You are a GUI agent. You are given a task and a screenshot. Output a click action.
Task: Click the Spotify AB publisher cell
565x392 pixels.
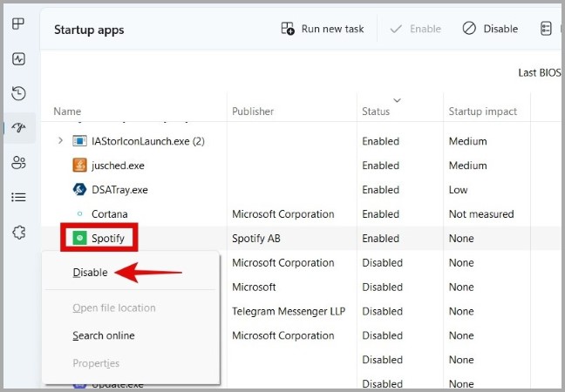point(255,239)
